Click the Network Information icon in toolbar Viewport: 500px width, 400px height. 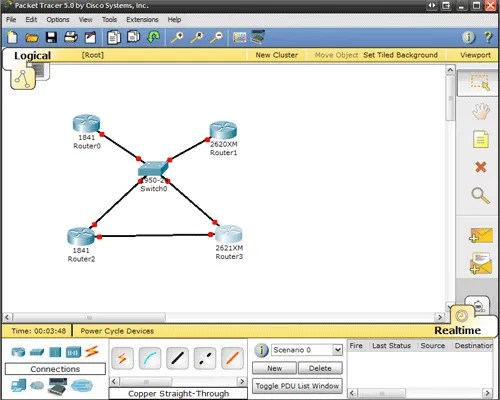(x=469, y=37)
